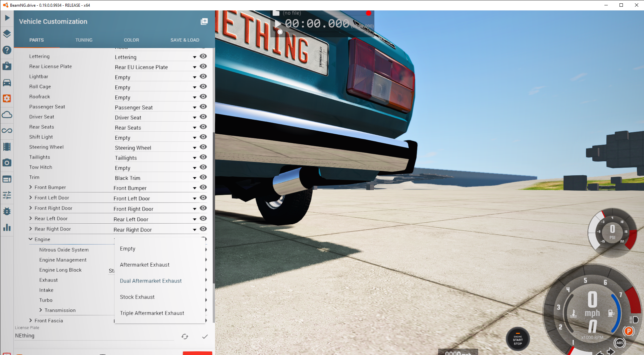Click the replay file icon at top
The image size is (644, 355).
pos(276,13)
